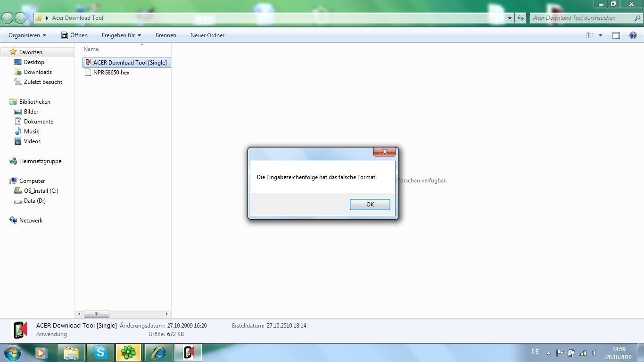
Task: Click the Forward navigation arrow
Action: (20, 18)
